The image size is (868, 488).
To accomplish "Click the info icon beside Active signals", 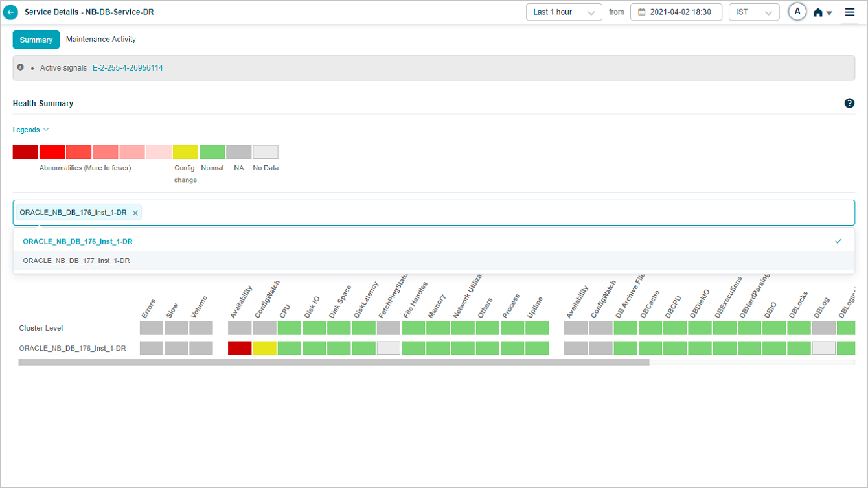I will point(21,67).
